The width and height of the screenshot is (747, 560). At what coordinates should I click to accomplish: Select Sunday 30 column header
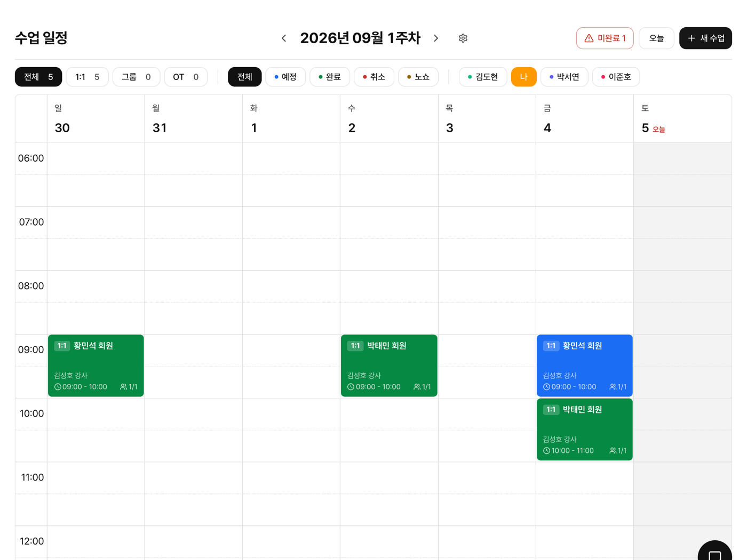96,118
